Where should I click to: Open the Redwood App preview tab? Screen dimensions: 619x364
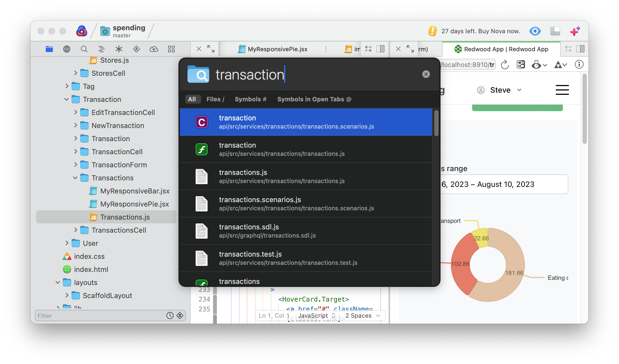[501, 49]
